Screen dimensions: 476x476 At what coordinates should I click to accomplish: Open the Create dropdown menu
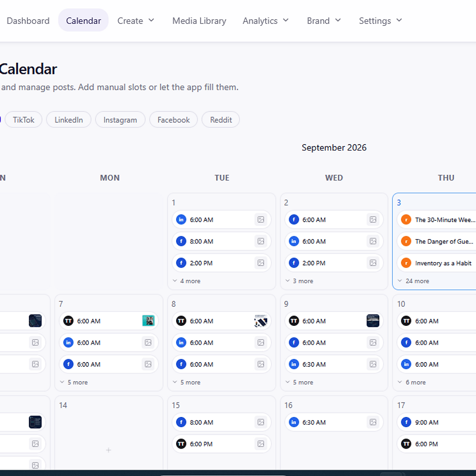tap(136, 20)
